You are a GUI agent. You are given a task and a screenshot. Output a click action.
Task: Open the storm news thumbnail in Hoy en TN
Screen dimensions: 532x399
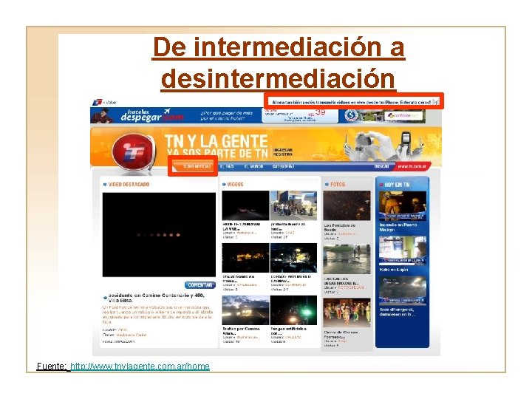pos(403,290)
